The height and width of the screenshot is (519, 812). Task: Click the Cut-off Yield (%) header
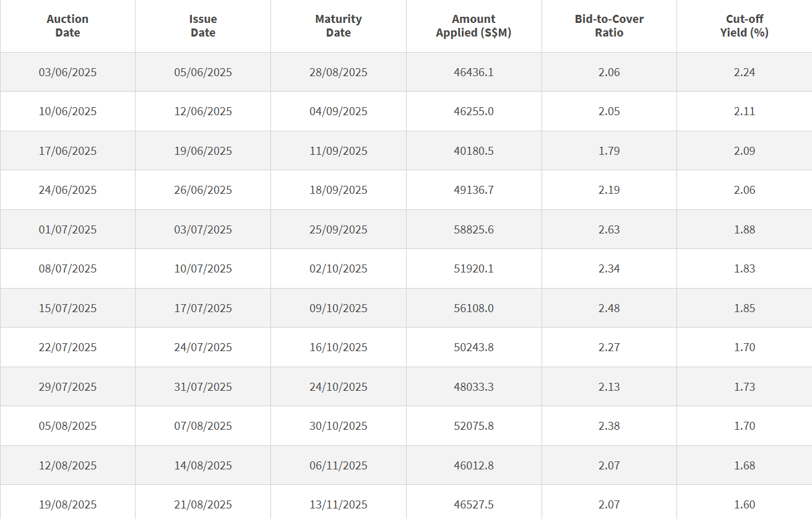click(745, 26)
